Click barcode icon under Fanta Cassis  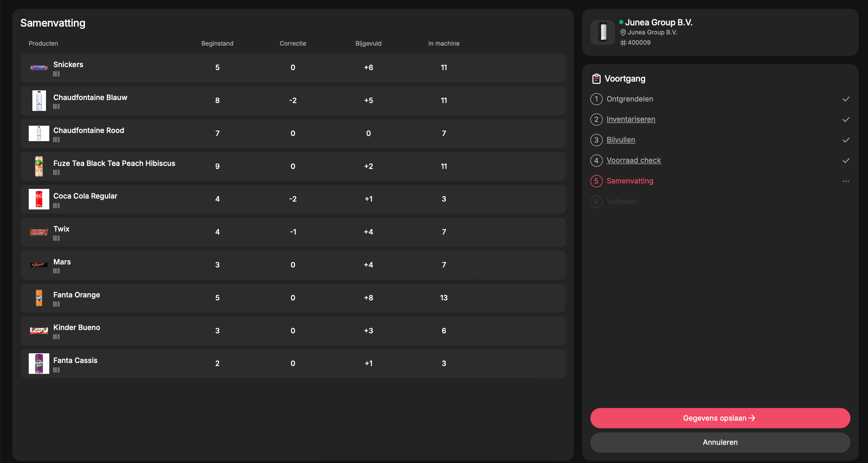56,370
